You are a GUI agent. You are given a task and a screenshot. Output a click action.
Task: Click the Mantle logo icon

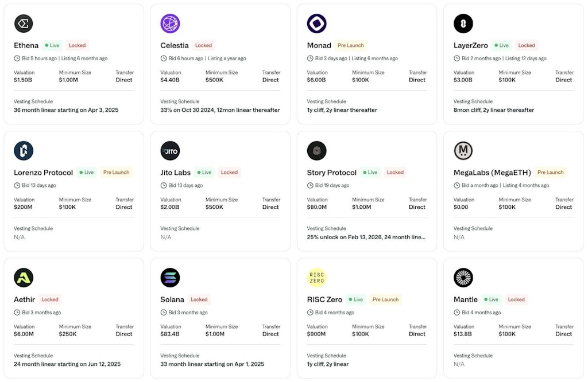463,278
